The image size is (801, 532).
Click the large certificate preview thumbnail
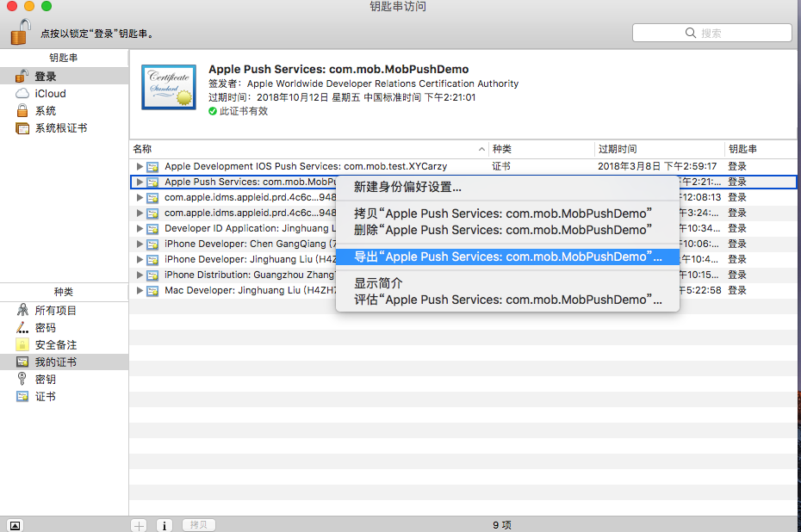169,87
